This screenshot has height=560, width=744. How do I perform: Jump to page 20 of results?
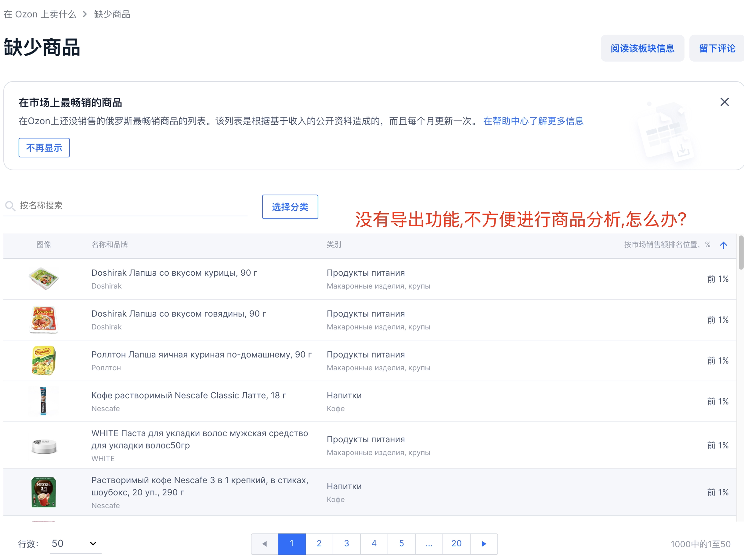pyautogui.click(x=456, y=544)
